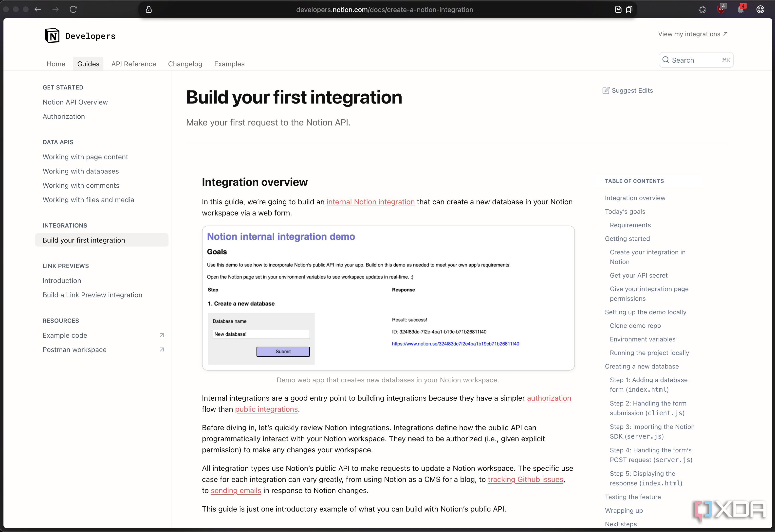Click external arrow next to Example code

point(162,335)
